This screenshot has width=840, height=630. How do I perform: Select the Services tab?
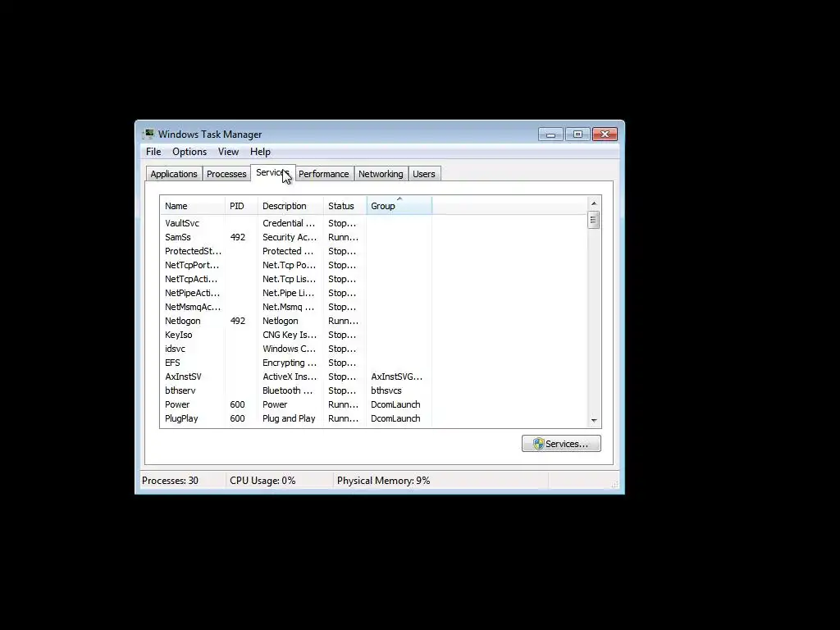[x=272, y=172]
